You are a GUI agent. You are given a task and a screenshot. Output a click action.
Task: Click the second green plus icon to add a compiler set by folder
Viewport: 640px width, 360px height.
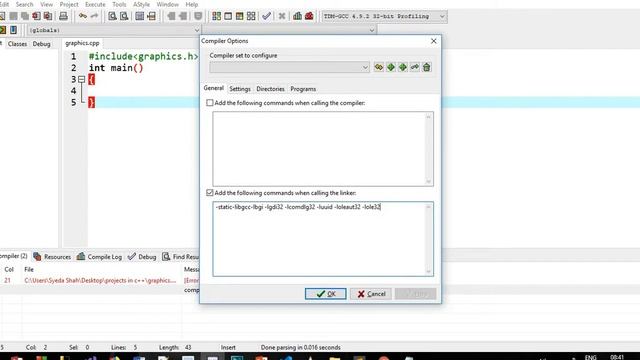pos(402,67)
